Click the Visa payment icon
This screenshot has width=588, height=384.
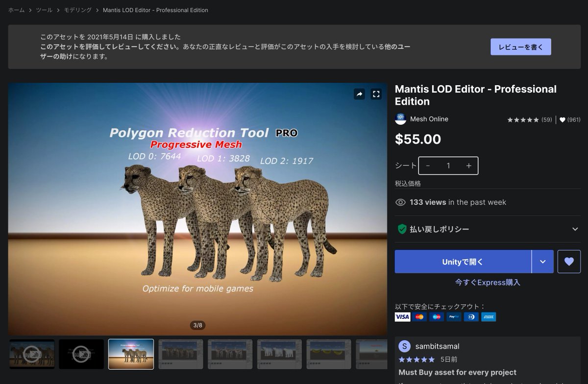click(x=402, y=317)
